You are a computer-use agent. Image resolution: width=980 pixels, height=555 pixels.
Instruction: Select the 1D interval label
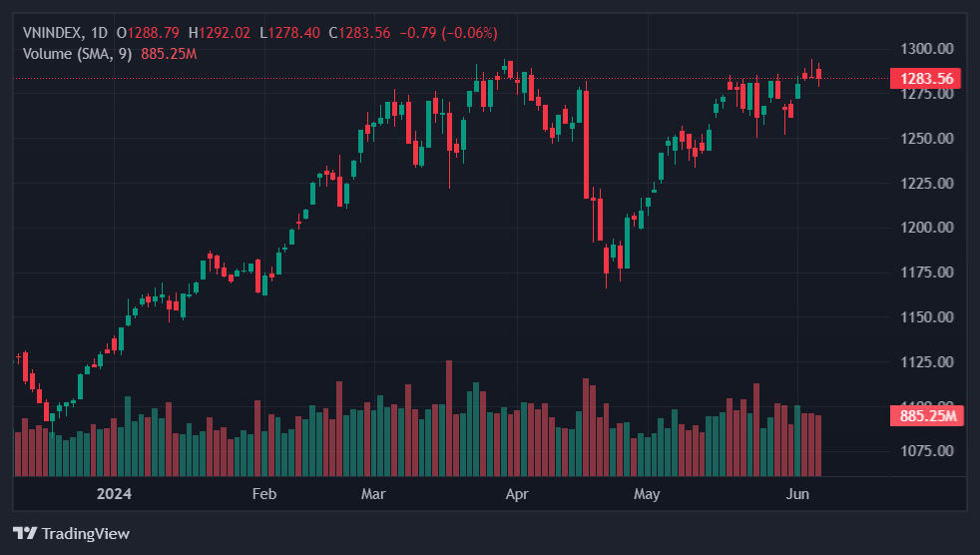coord(99,33)
